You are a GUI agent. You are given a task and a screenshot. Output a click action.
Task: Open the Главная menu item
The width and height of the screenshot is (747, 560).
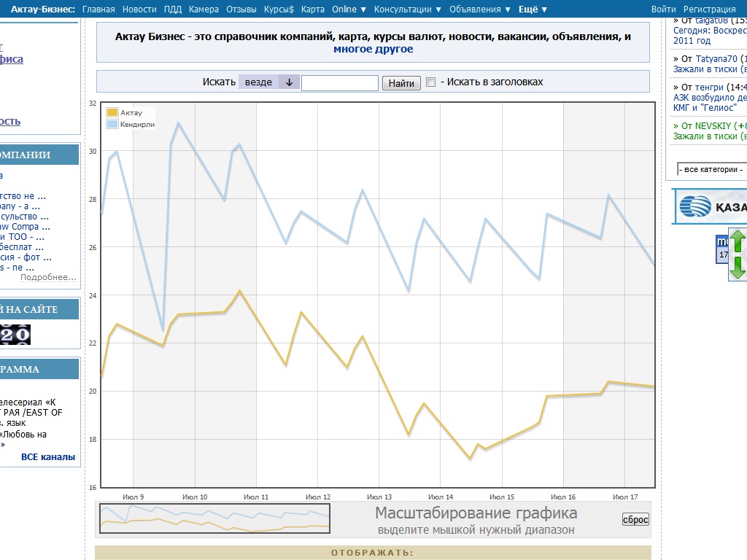click(98, 9)
